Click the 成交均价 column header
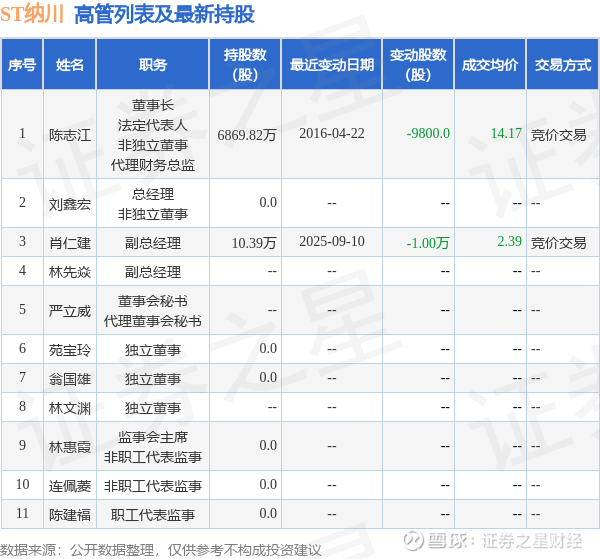 coord(490,65)
